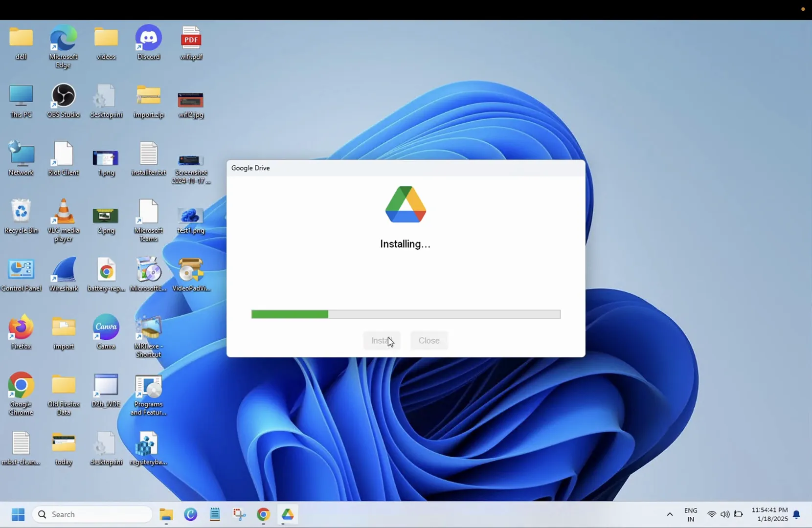Select the Discord desktop shortcut
This screenshot has width=812, height=528.
tap(149, 44)
